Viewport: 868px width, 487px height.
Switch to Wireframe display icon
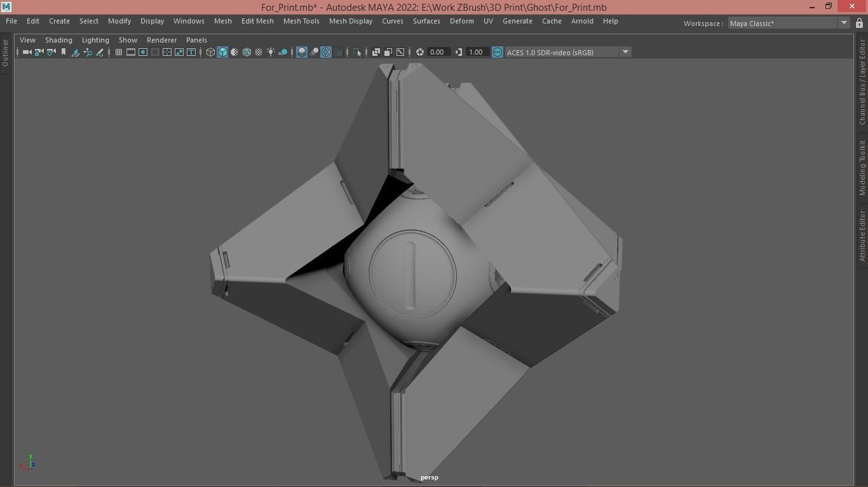pos(211,52)
